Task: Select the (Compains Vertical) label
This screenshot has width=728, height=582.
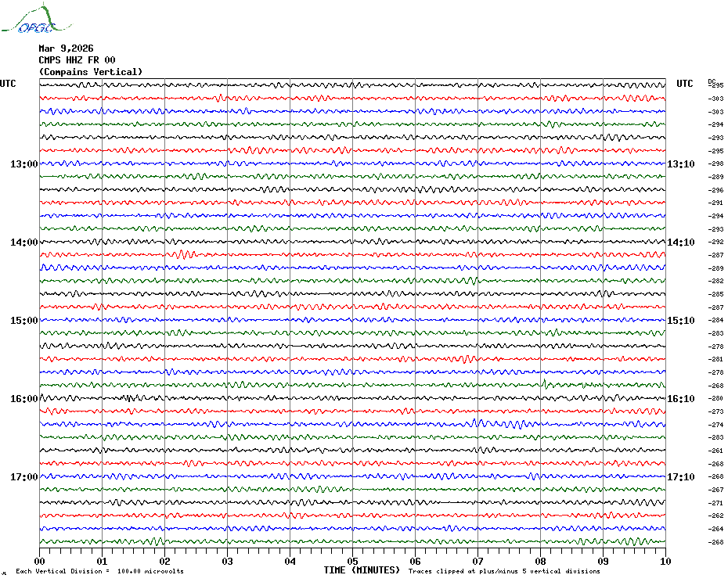Action: (x=91, y=72)
